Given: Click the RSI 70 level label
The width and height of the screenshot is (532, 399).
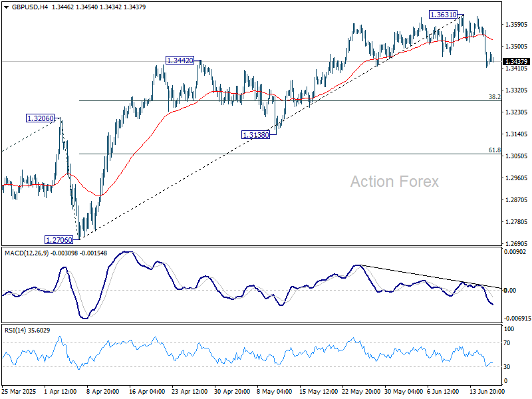Looking at the screenshot, I should [x=507, y=343].
